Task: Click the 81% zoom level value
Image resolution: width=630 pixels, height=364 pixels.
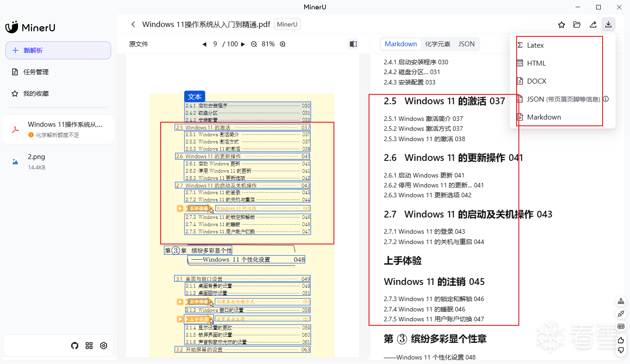Action: click(x=268, y=44)
